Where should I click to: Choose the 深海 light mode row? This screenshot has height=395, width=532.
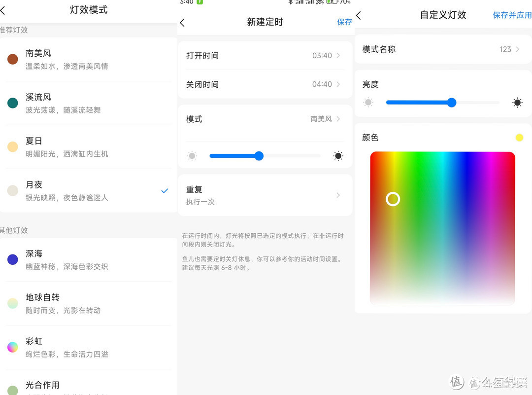pos(89,260)
